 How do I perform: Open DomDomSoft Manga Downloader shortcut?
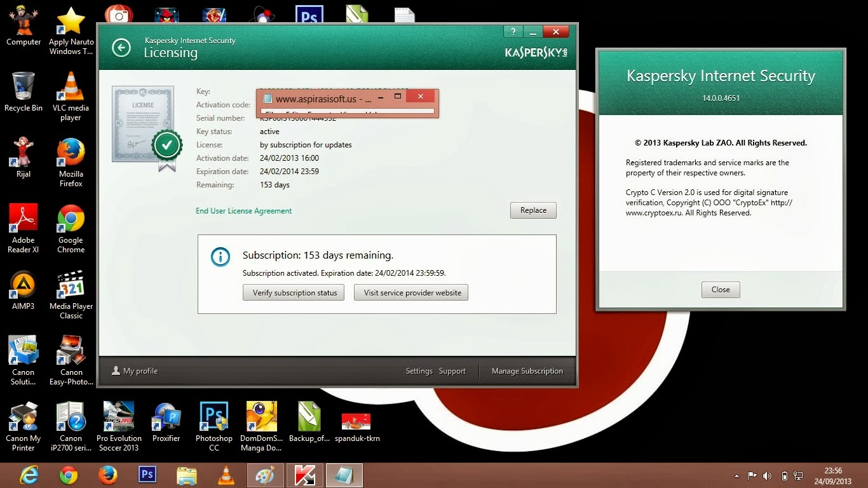click(261, 427)
